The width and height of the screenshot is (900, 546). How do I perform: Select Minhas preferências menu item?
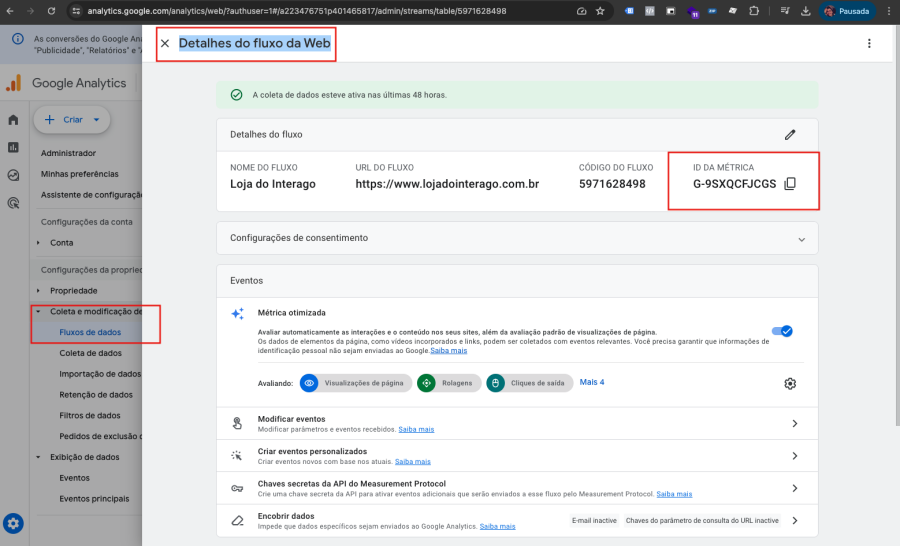click(80, 174)
